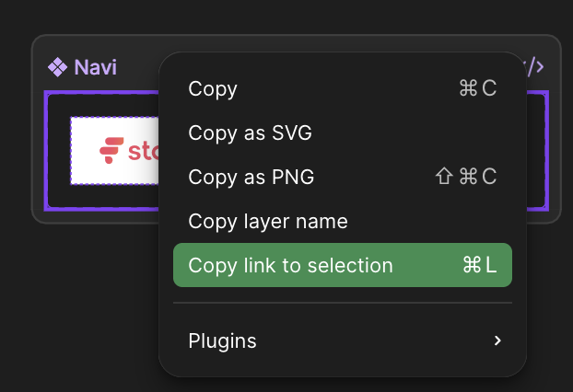The width and height of the screenshot is (573, 392).
Task: Expand the Plugins submenu arrow
Action: pyautogui.click(x=497, y=341)
